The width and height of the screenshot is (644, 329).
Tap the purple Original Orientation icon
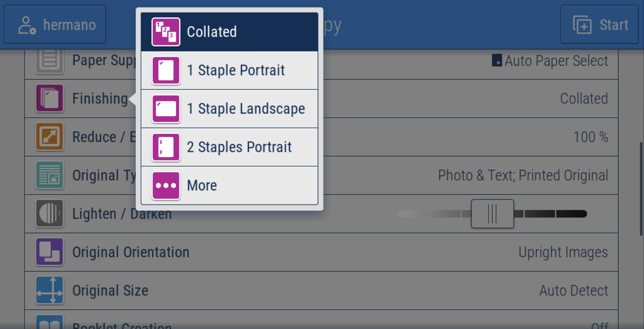point(49,252)
